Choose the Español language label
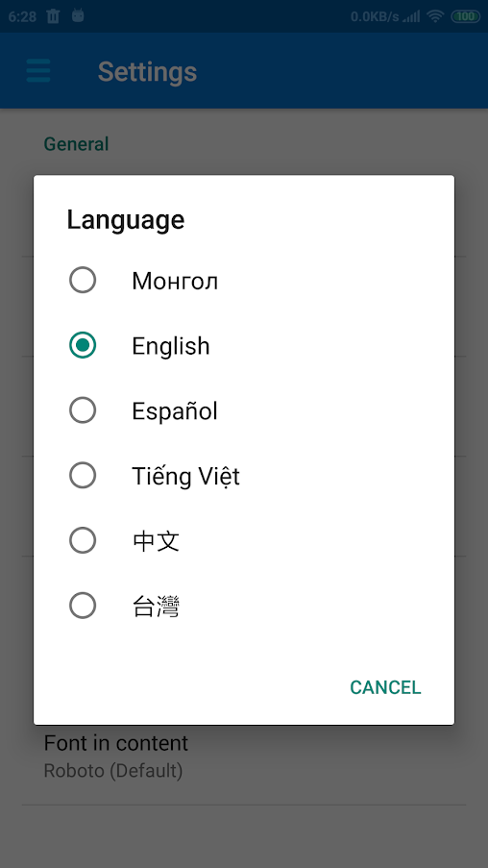Viewport: 488px width, 868px height. (174, 410)
